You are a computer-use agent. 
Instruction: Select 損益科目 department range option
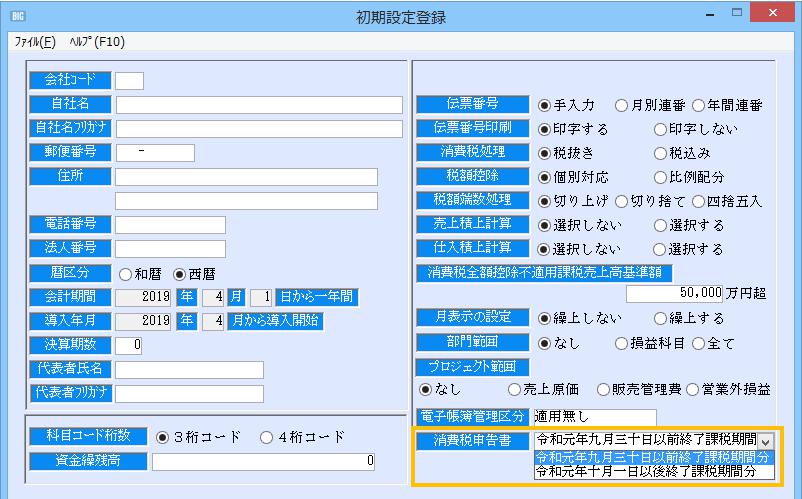point(621,342)
